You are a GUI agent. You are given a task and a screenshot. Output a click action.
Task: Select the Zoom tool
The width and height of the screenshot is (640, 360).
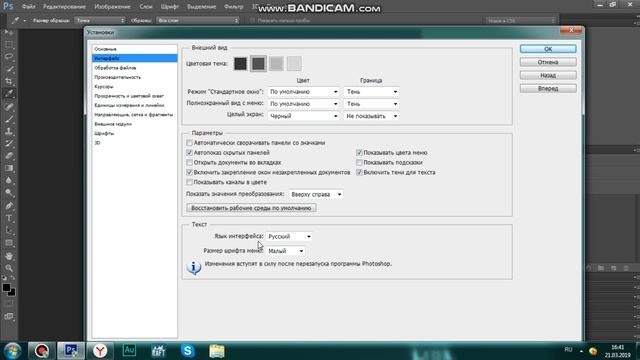click(9, 268)
